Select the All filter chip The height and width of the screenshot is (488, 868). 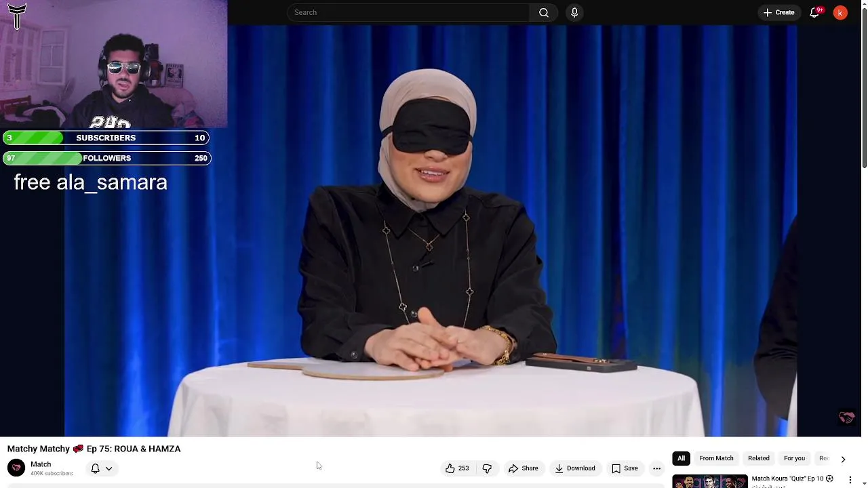pyautogui.click(x=681, y=458)
